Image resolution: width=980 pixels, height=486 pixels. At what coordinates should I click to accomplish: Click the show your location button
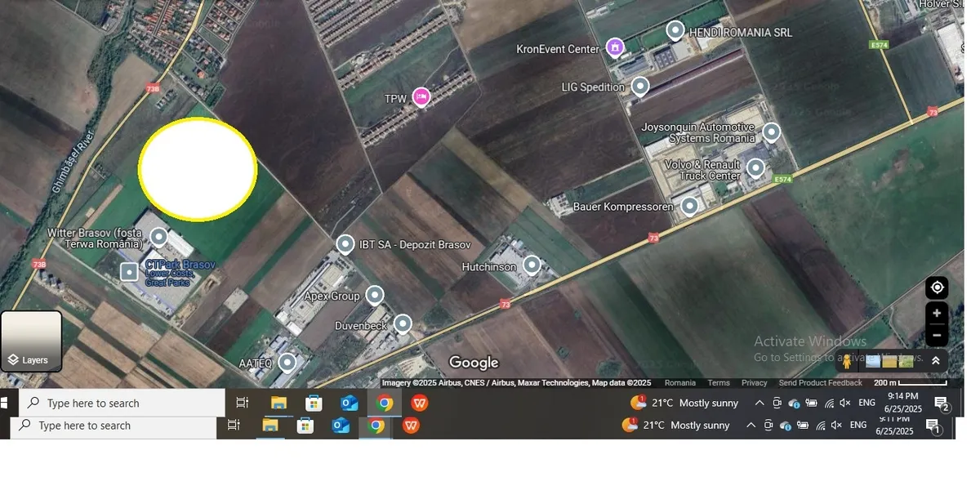[x=937, y=288]
